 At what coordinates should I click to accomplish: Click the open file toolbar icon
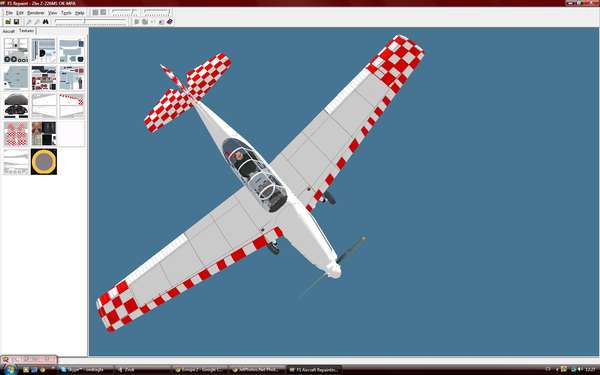(8, 22)
